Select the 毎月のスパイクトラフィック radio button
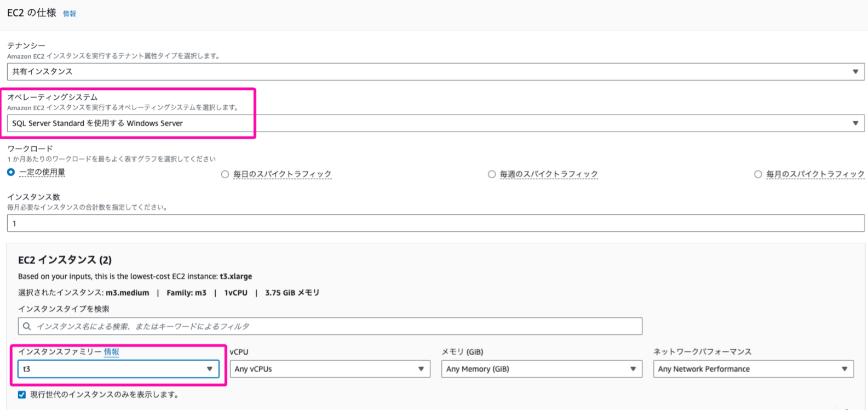The height and width of the screenshot is (410, 868). (x=758, y=174)
